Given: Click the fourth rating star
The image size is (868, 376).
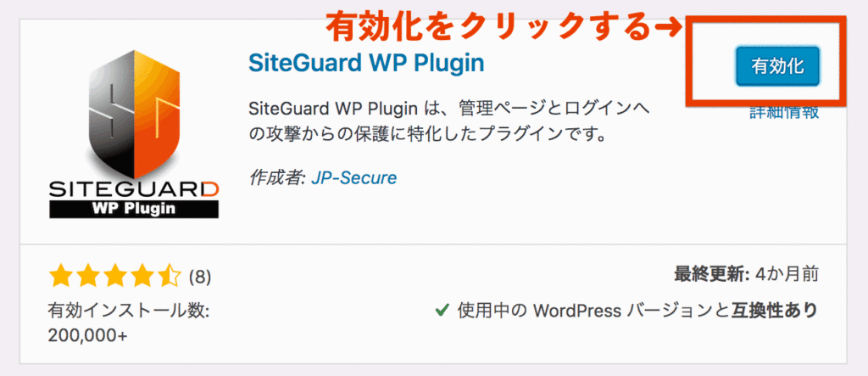Looking at the screenshot, I should 142,276.
